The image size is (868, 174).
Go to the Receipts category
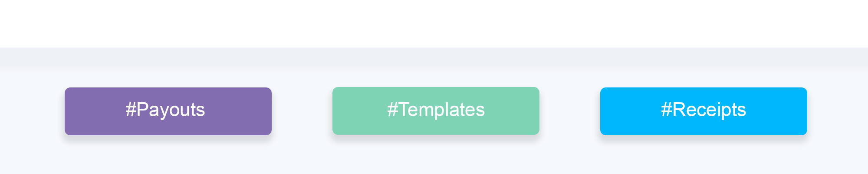tap(704, 111)
